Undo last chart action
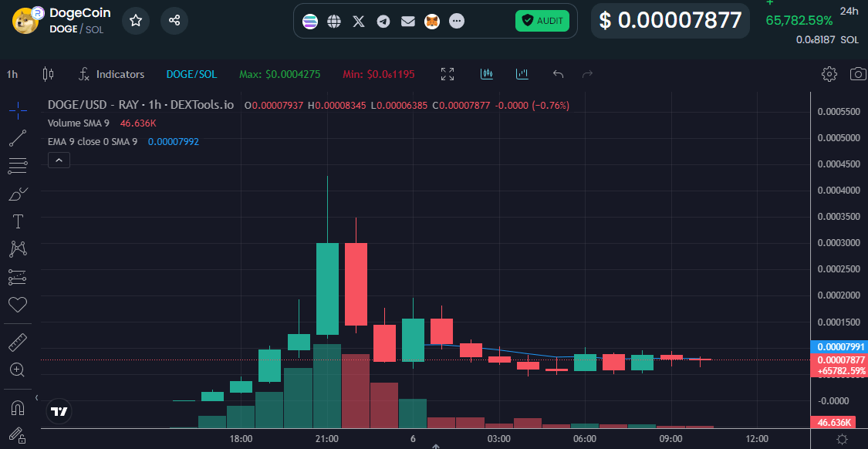Viewport: 868px width, 449px height. pyautogui.click(x=558, y=74)
